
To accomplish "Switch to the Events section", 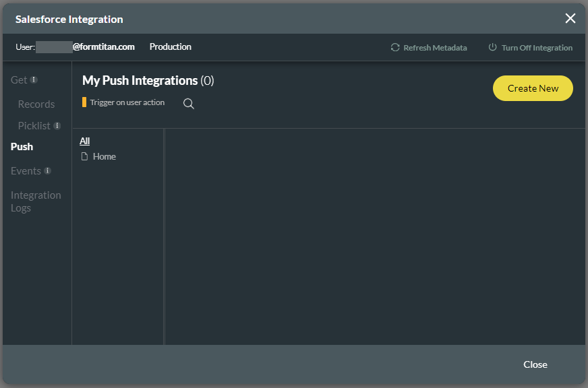I will click(27, 170).
